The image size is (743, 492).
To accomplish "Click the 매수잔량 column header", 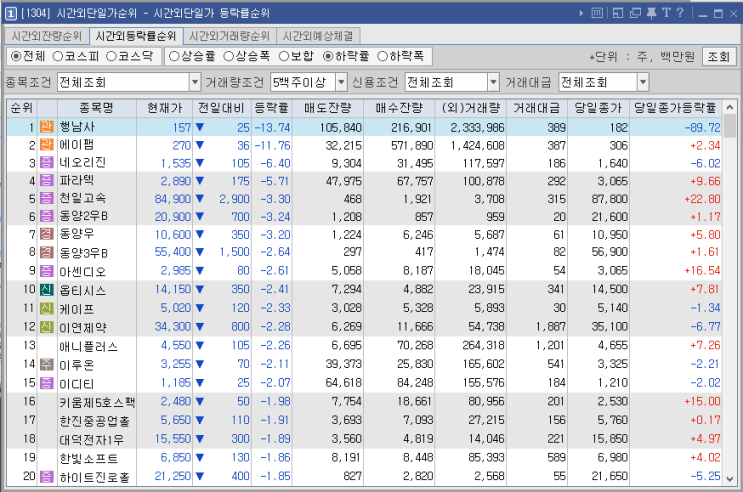I will point(399,108).
